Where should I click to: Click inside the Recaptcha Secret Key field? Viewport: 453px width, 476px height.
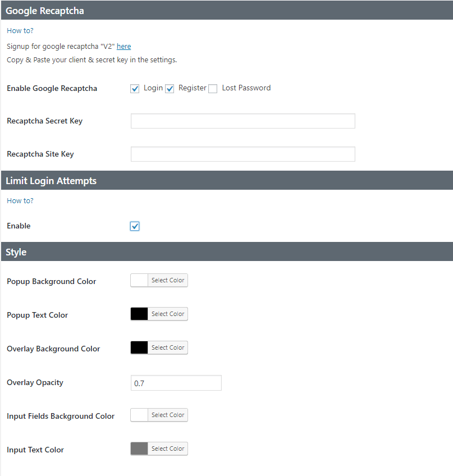pos(242,121)
